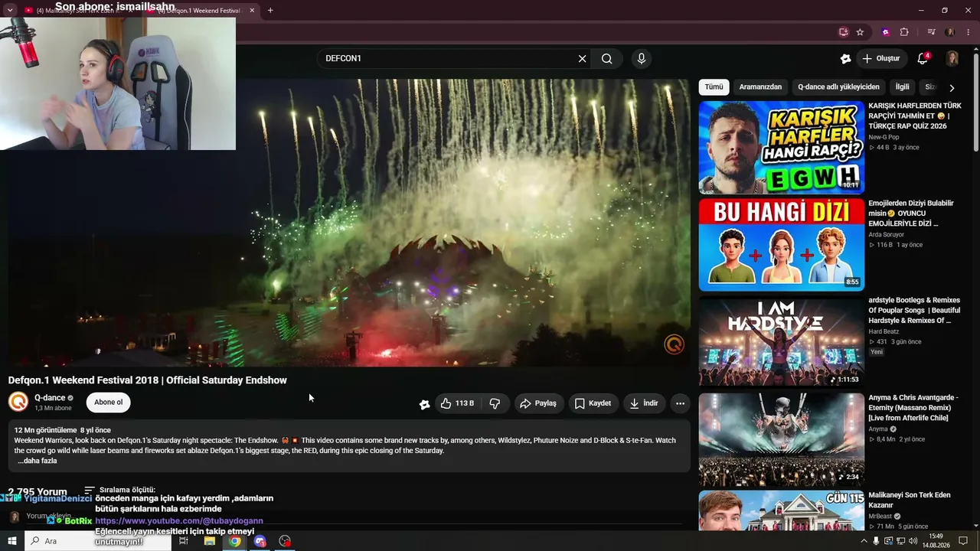Click the purple extension icon in Chrome toolbar
This screenshot has height=551, width=980.
(886, 32)
